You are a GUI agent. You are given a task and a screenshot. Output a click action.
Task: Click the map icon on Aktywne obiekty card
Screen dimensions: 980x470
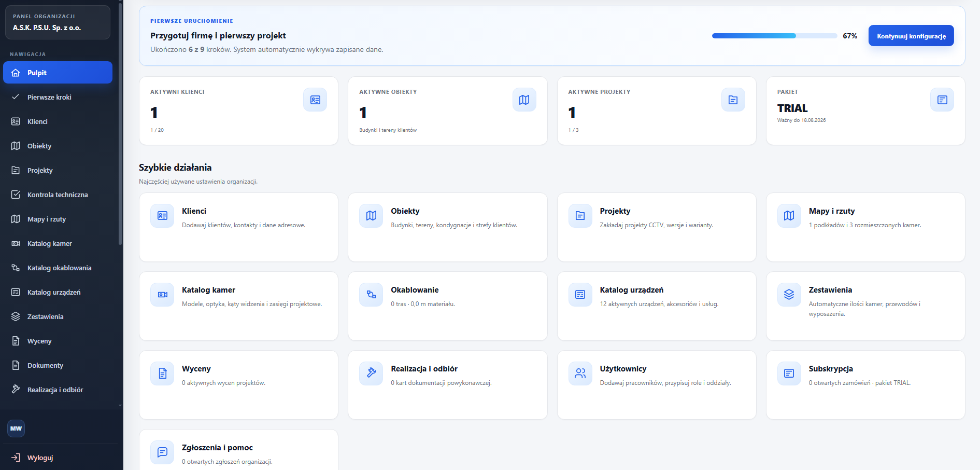524,100
